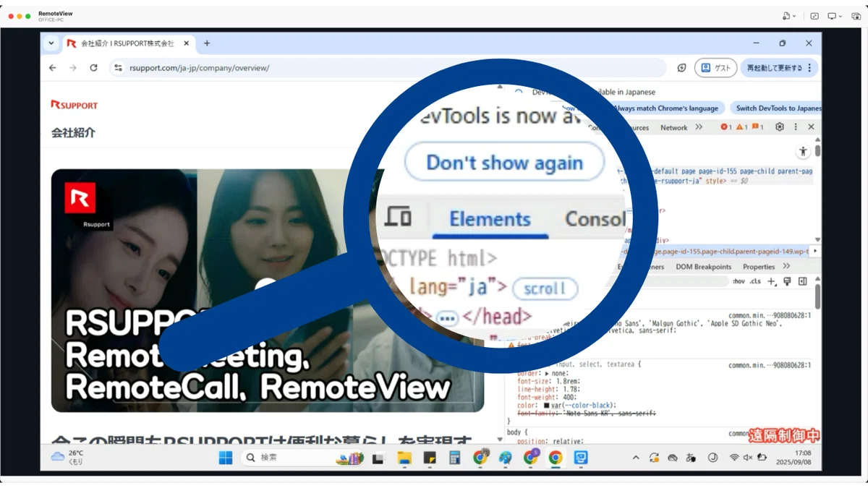Open the calculator taskbar icon
The width and height of the screenshot is (868, 488).
pyautogui.click(x=455, y=458)
